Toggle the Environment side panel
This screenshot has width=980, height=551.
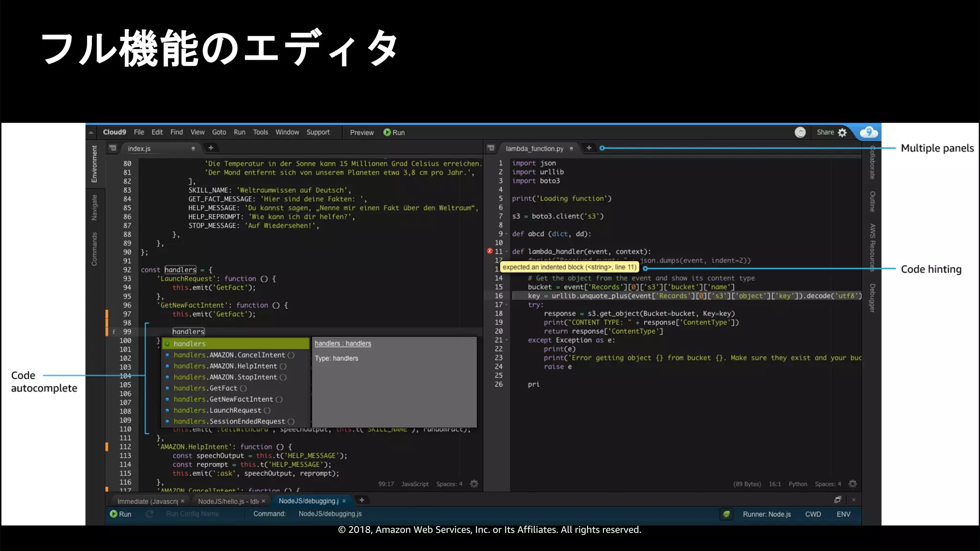(94, 164)
